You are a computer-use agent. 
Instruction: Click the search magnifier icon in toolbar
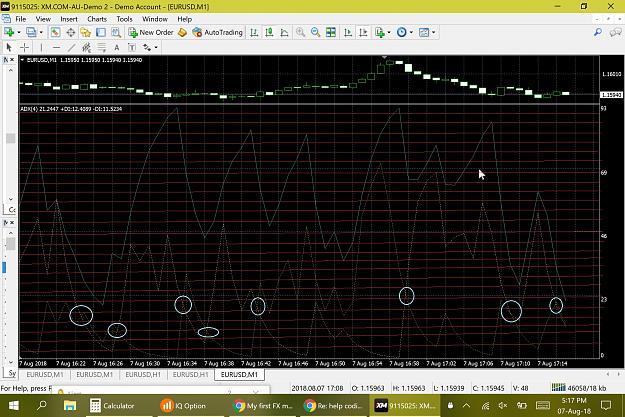[597, 32]
